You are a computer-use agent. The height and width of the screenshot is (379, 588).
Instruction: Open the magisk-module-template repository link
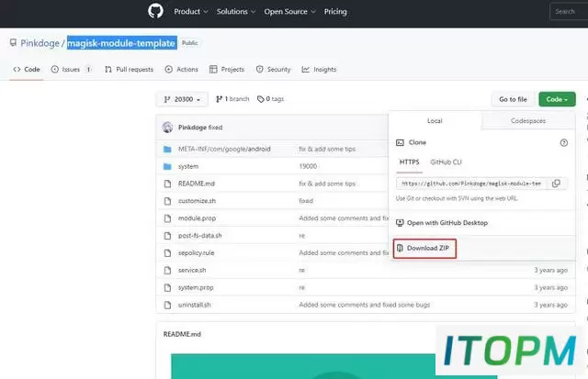click(x=121, y=43)
